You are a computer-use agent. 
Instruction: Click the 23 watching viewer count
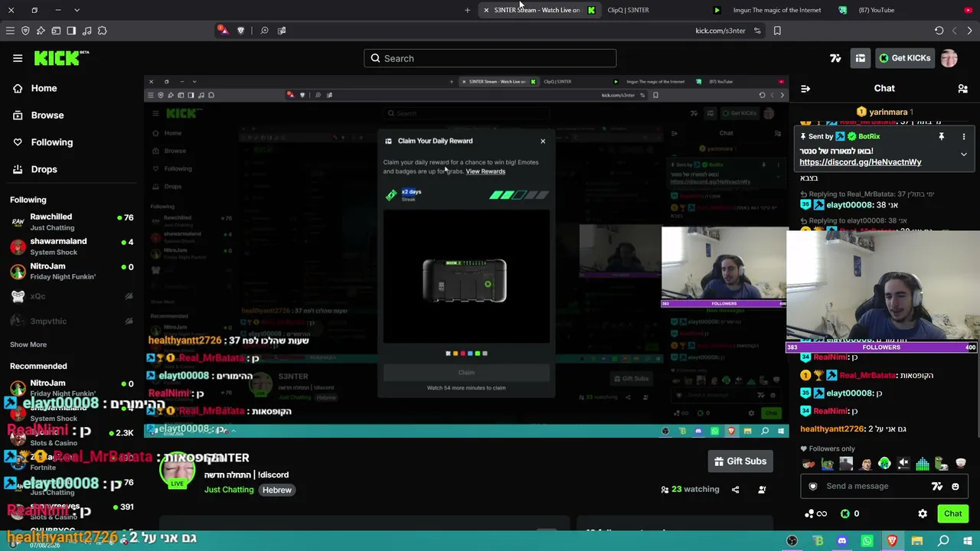(690, 490)
